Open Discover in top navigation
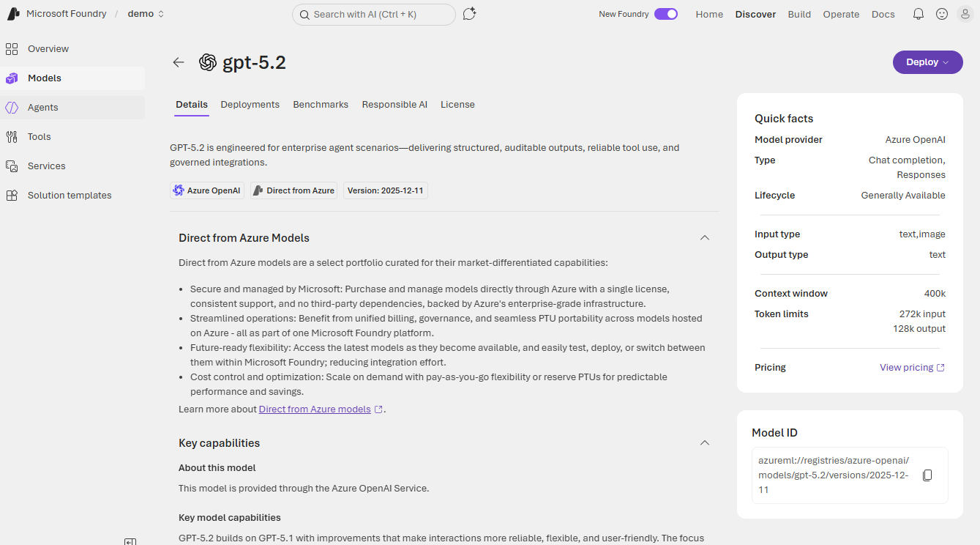The image size is (980, 545). click(755, 14)
